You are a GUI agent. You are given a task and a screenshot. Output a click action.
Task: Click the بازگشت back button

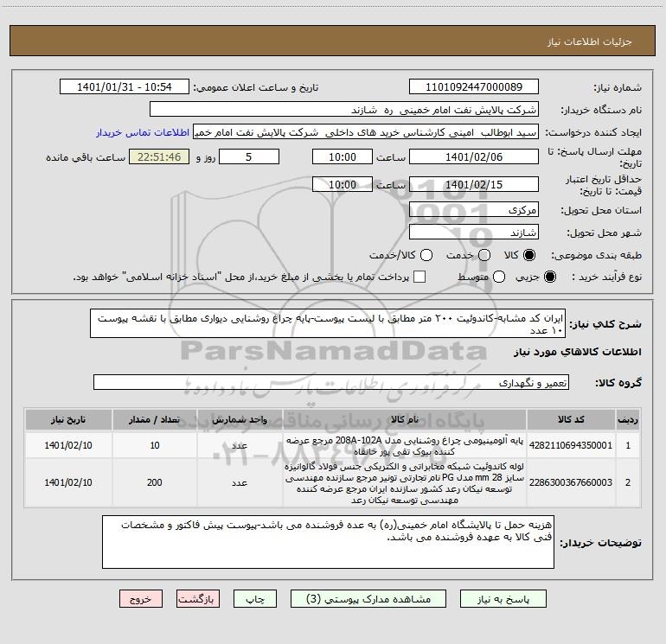pyautogui.click(x=198, y=599)
